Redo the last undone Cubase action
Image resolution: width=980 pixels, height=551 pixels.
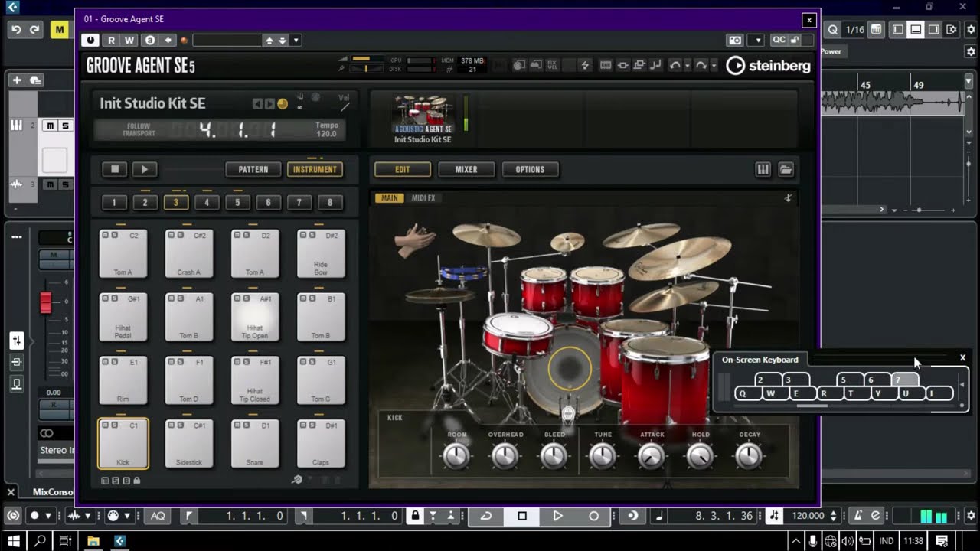tap(34, 30)
